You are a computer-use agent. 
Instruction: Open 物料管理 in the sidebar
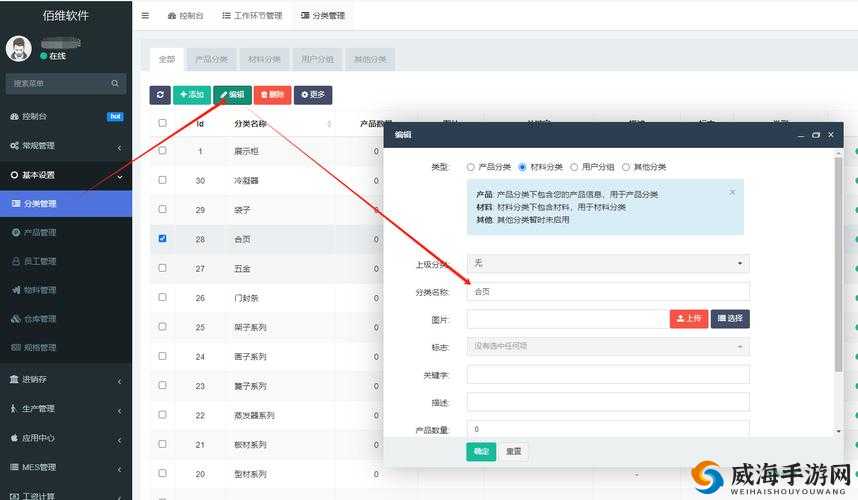(x=40, y=290)
